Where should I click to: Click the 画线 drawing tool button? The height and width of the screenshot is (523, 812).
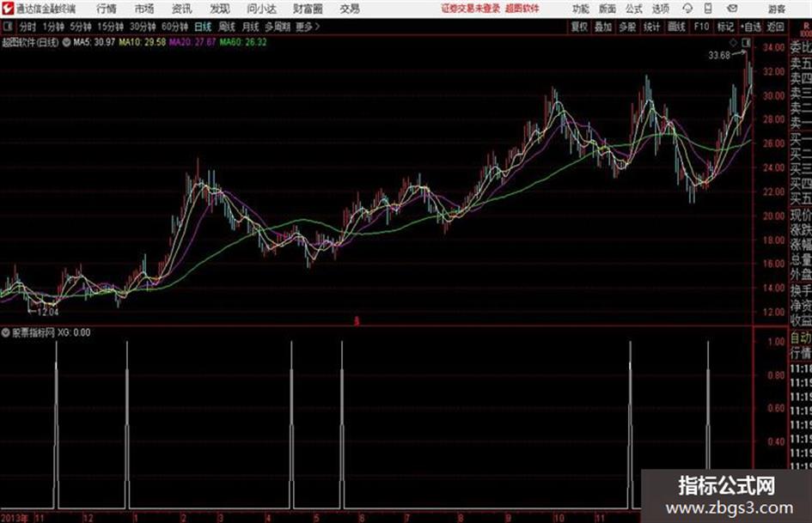(677, 27)
